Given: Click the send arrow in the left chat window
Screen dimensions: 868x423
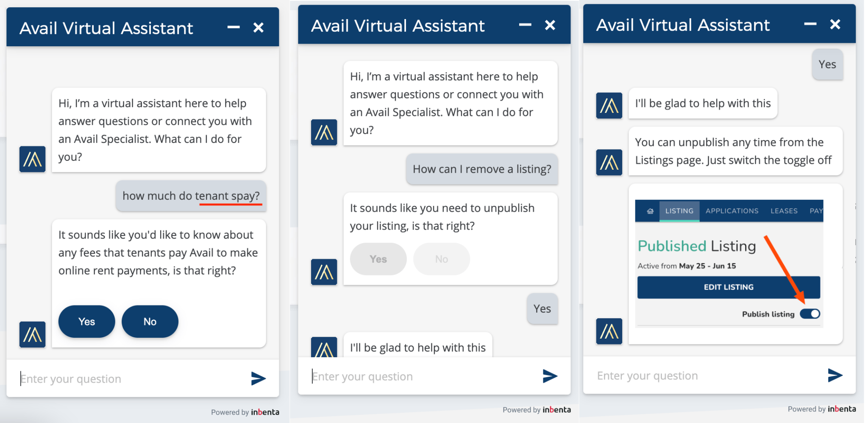Looking at the screenshot, I should [x=259, y=378].
